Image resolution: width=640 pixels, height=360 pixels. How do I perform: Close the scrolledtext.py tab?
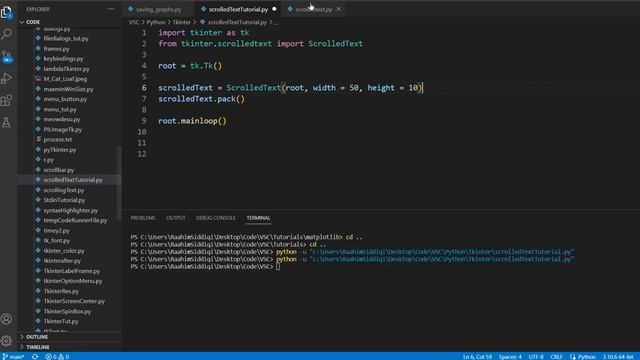point(338,9)
